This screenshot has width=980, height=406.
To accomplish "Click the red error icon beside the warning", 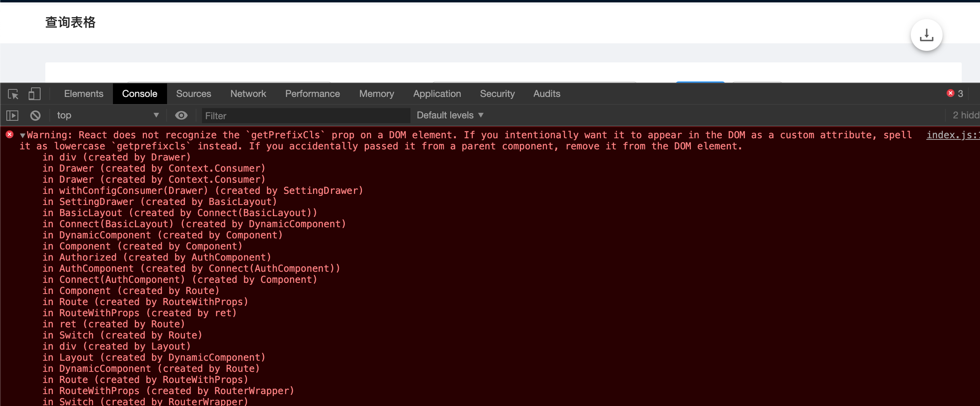I will [10, 135].
